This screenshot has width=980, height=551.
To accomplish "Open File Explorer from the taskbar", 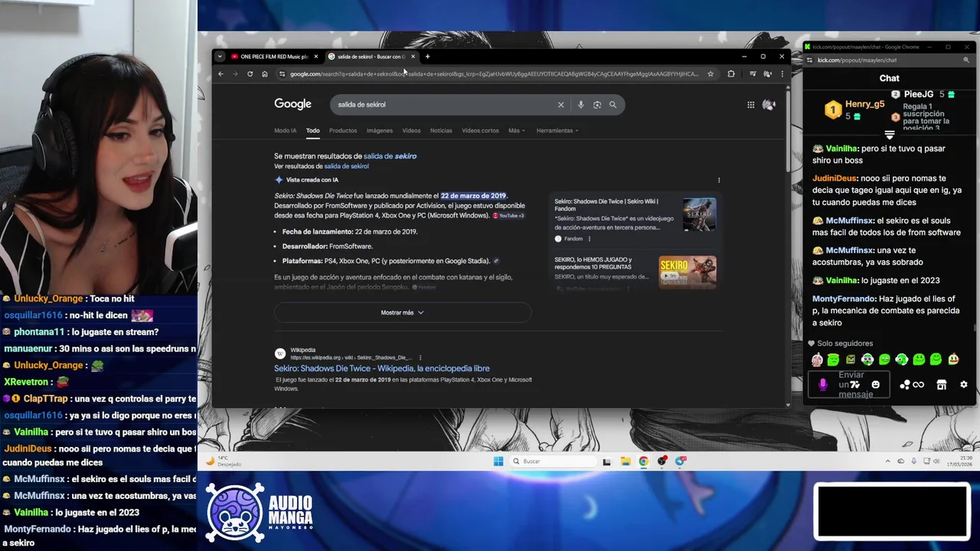I will pyautogui.click(x=626, y=461).
